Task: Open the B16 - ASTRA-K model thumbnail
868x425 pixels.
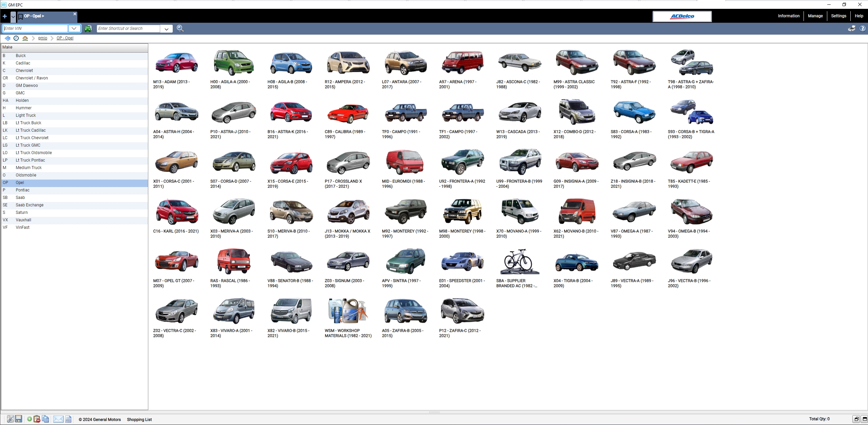Action: [x=291, y=112]
